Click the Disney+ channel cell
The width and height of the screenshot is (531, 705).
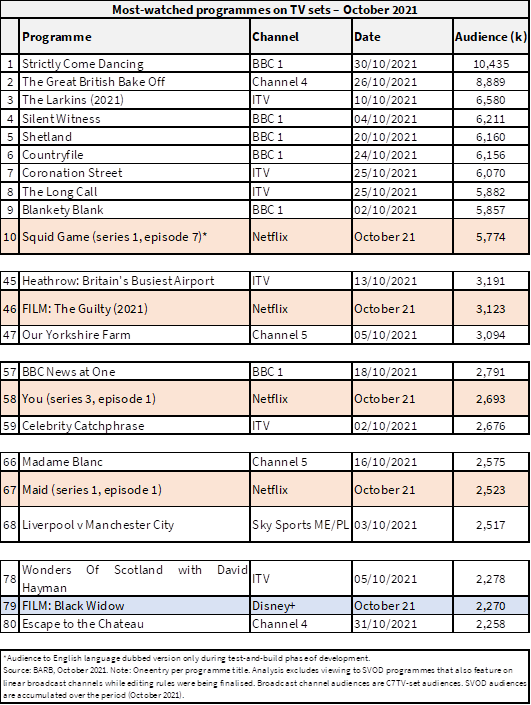point(300,606)
